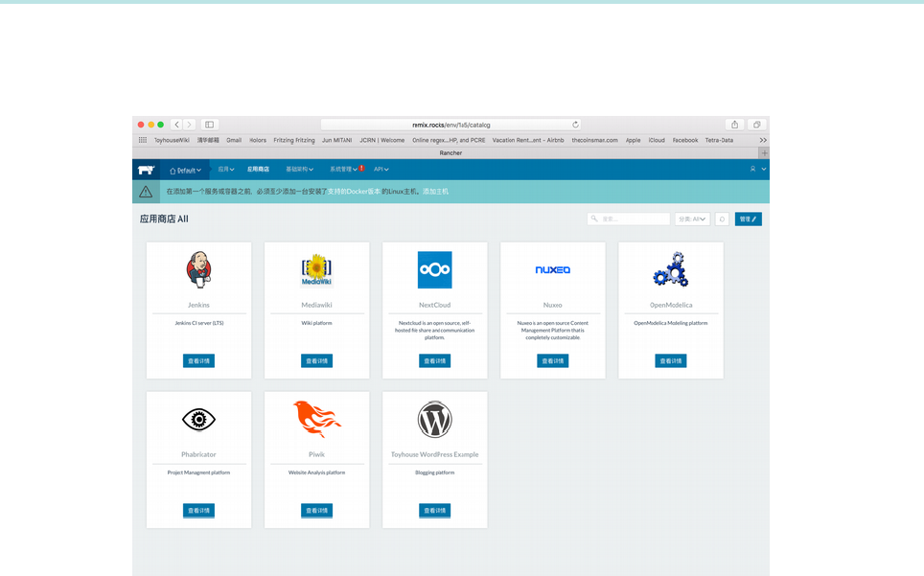Open the JCIRN | Welcome bookmark
Viewport: 924px width, 576px height.
(381, 140)
